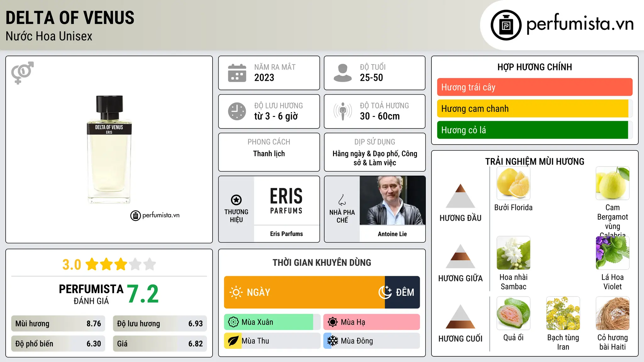Click the Nước Hoa Unisex subtitle
The height and width of the screenshot is (362, 644).
coord(49,36)
